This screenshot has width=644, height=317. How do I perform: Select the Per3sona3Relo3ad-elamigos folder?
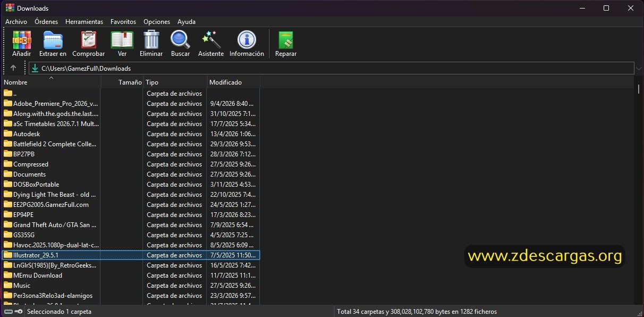click(x=131, y=295)
